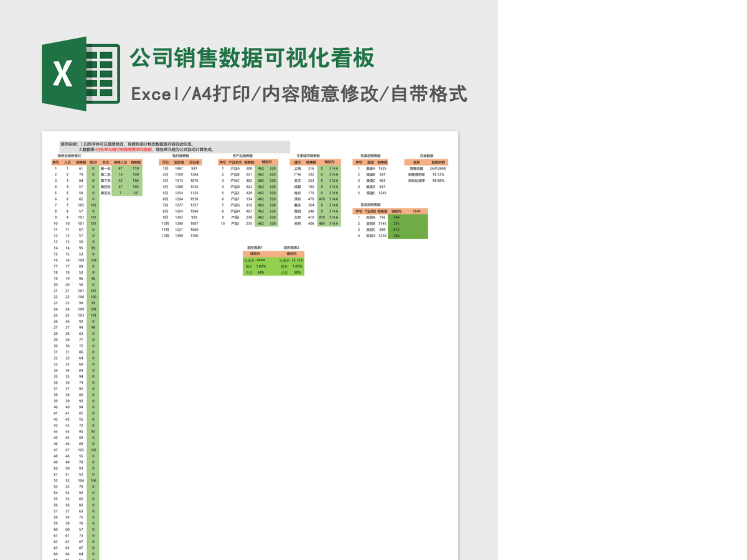Screen dimensions: 747x560
Task: Select the 各类别销售额 table title
Action: (371, 205)
